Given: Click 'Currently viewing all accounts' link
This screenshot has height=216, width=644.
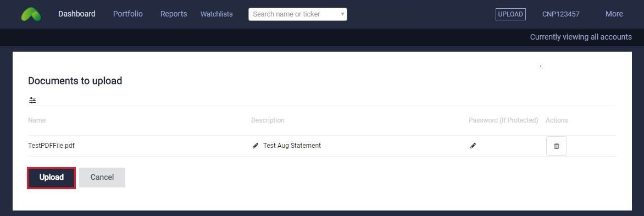Looking at the screenshot, I should coord(581,37).
